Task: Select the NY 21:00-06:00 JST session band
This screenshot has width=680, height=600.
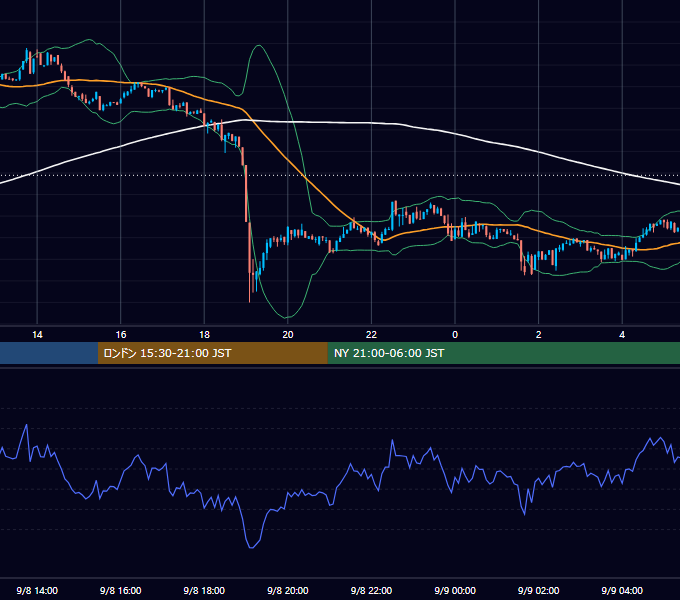Action: point(503,353)
